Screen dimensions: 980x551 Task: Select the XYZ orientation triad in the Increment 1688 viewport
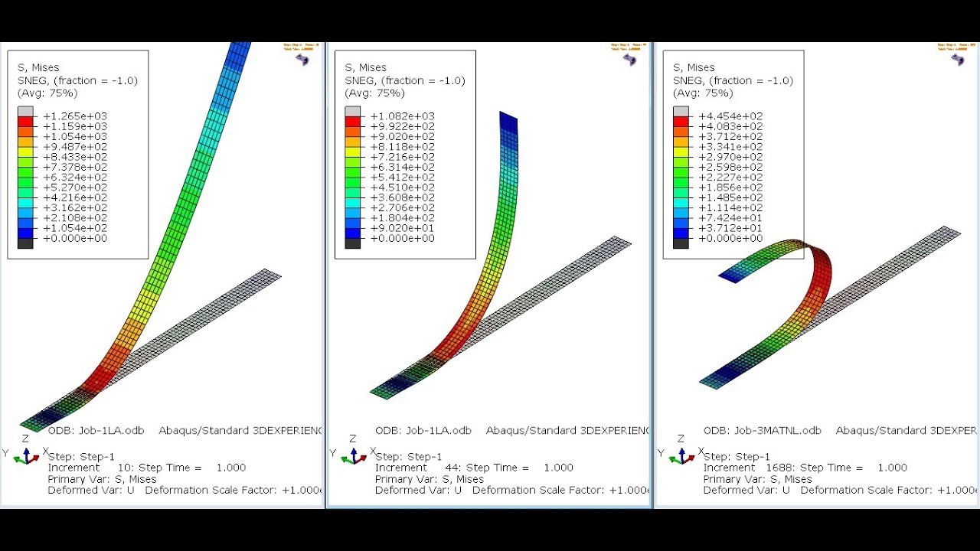[x=681, y=452]
